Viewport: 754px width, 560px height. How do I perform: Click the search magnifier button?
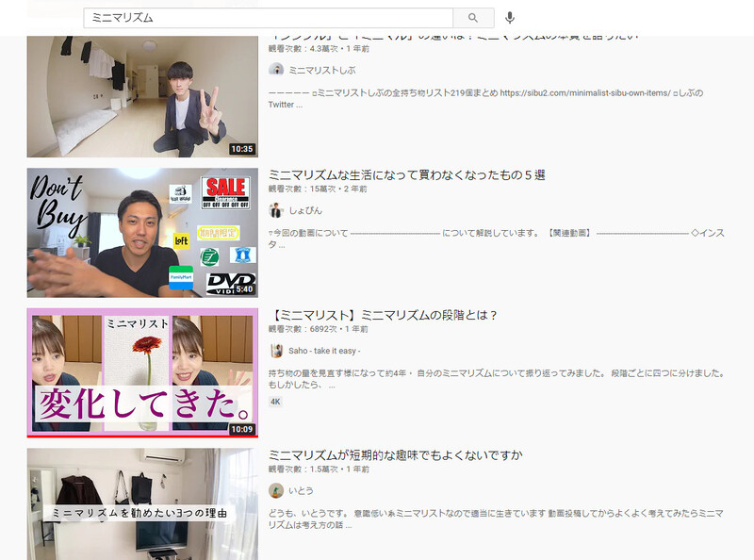click(x=473, y=18)
